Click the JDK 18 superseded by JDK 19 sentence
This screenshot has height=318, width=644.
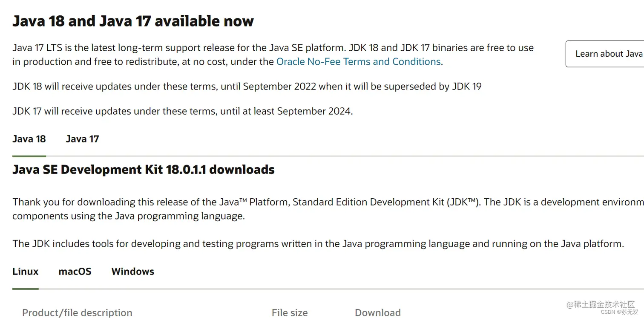[x=247, y=87]
